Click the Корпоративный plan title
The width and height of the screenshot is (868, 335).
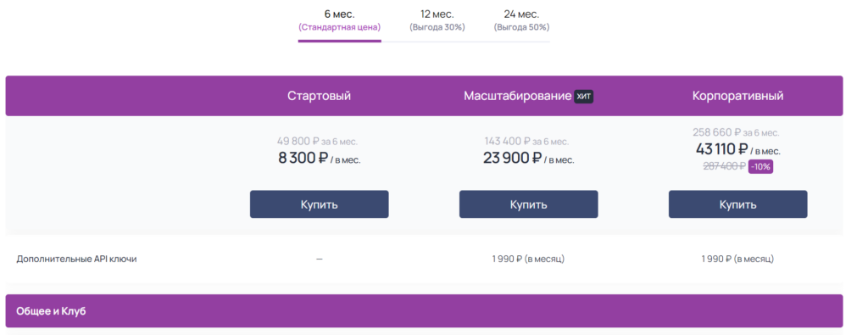point(738,96)
